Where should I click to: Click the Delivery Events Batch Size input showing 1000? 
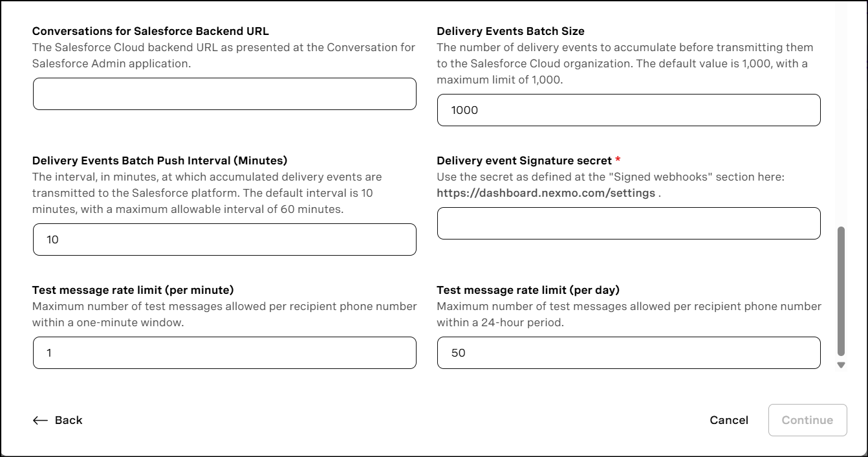(x=629, y=110)
